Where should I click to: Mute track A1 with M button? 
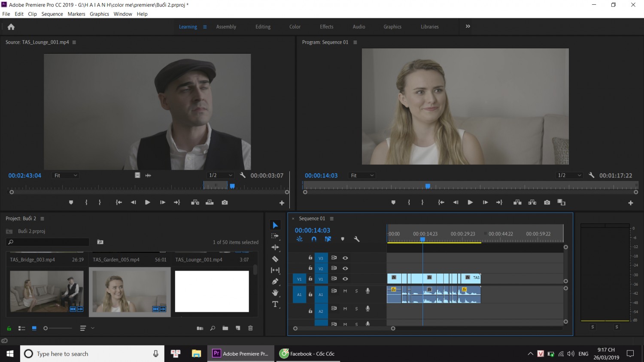[x=345, y=291]
